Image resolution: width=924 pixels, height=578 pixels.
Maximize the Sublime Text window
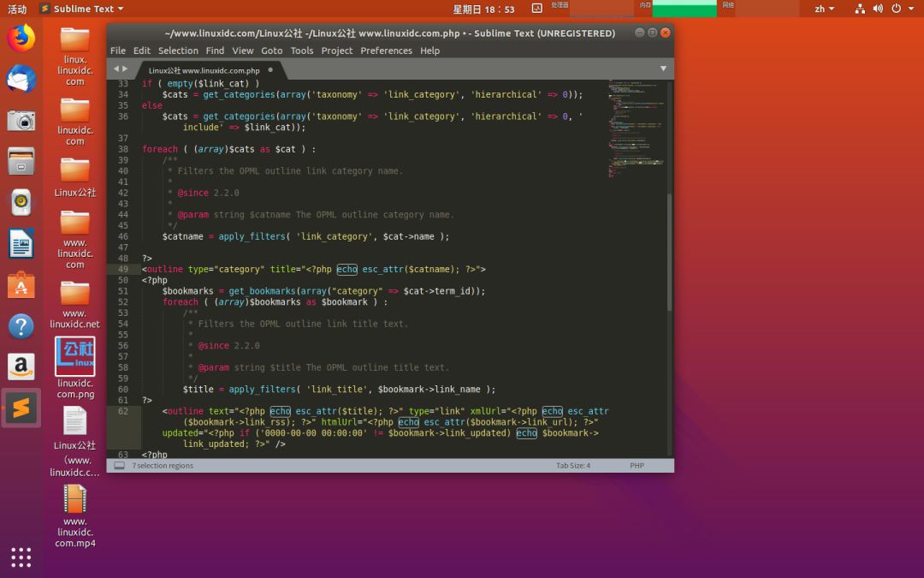pyautogui.click(x=652, y=33)
